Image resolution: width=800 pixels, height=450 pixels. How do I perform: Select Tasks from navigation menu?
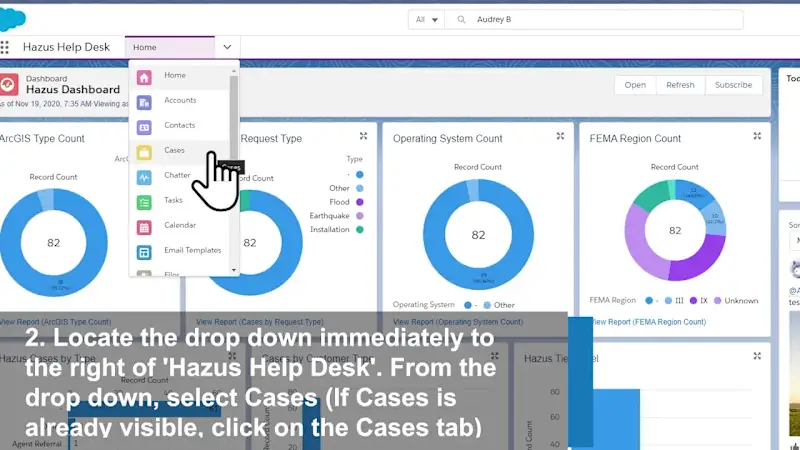[173, 200]
